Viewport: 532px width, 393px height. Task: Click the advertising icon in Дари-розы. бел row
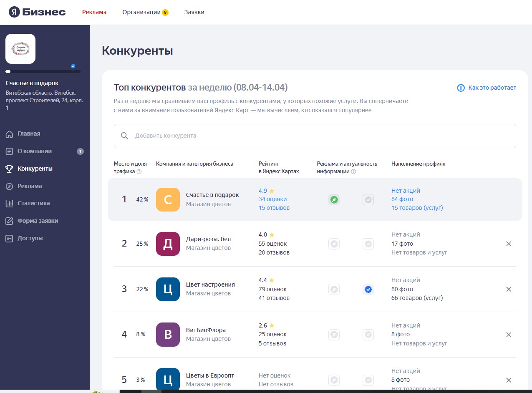pos(334,244)
